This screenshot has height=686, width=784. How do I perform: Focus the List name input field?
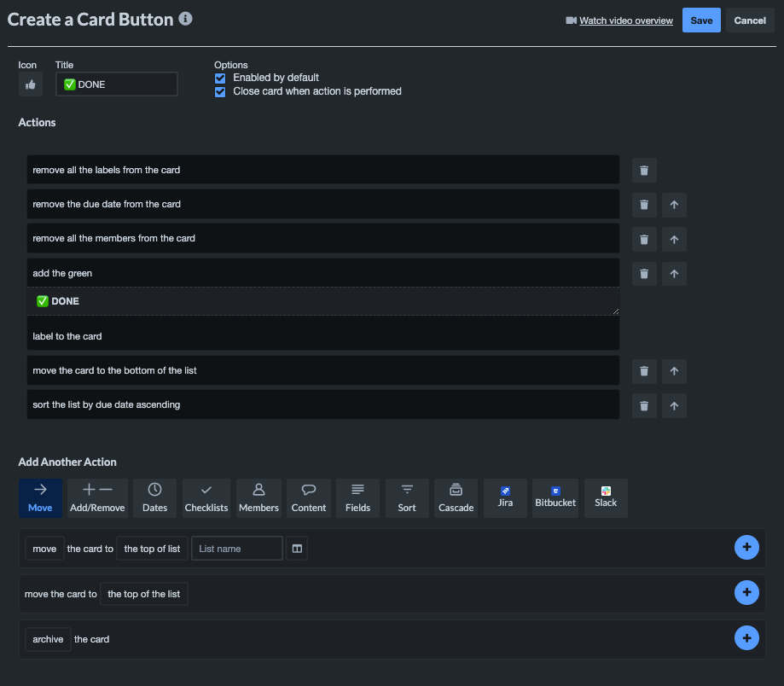point(237,549)
